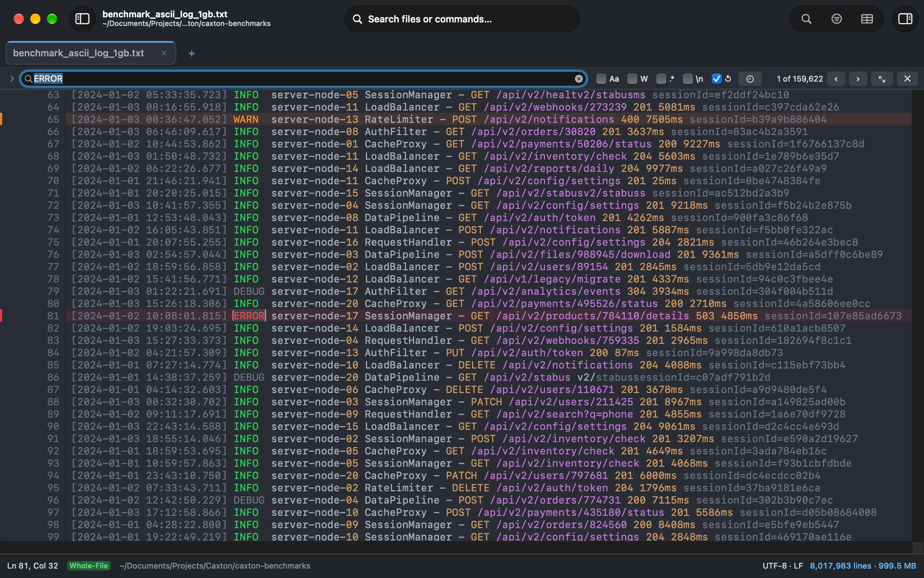The width and height of the screenshot is (924, 578).
Task: Clear the ERROR search field text
Action: [x=579, y=79]
